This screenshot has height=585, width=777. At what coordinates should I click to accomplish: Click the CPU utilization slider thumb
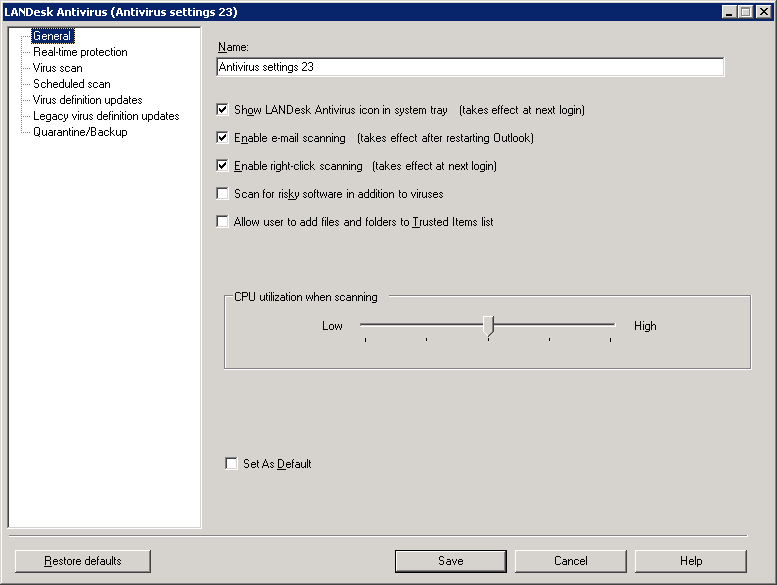click(x=489, y=327)
